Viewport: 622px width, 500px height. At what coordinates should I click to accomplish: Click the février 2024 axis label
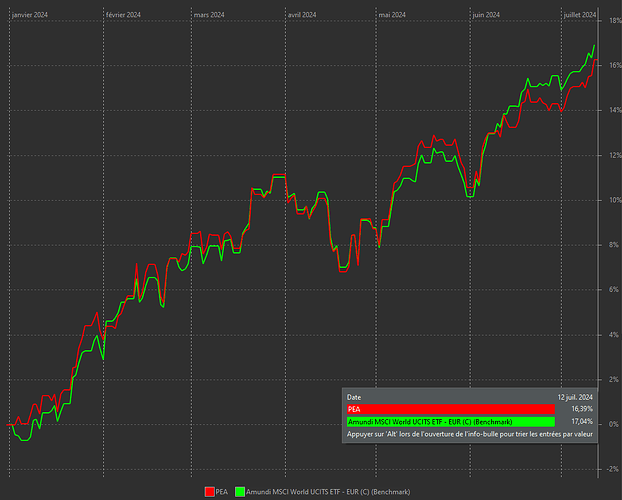click(x=123, y=15)
